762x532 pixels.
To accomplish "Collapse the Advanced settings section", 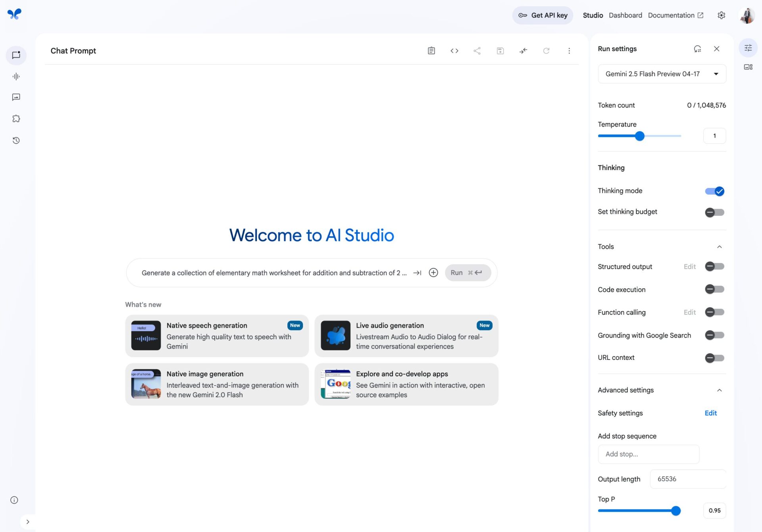I will click(x=719, y=390).
